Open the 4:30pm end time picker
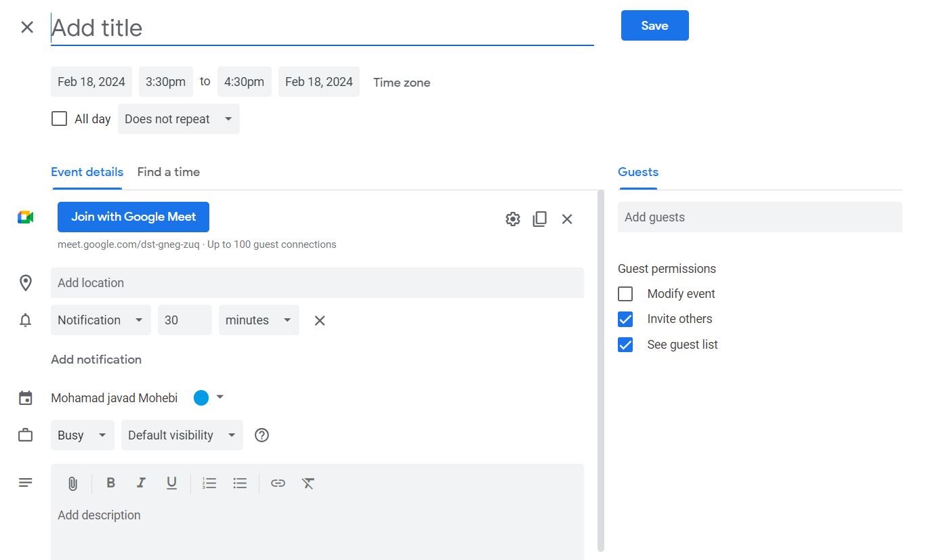This screenshot has height=560, width=943. (245, 82)
